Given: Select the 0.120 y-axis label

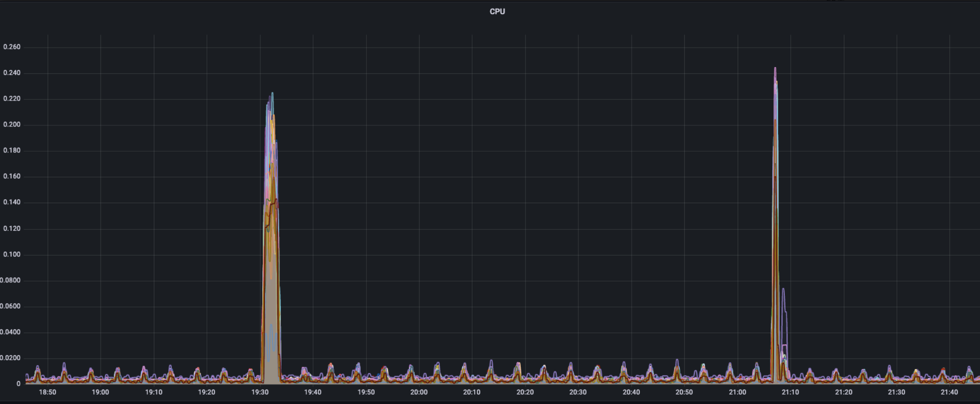Looking at the screenshot, I should coord(12,229).
